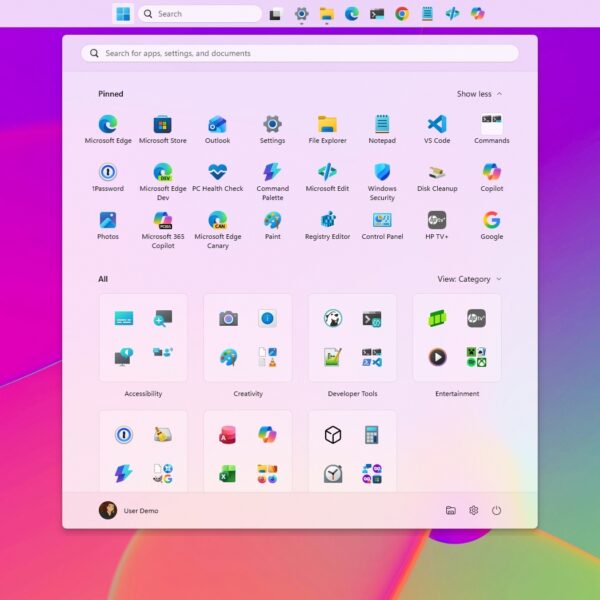Launch Magnifier in Accessibility category
The width and height of the screenshot is (600, 600).
[163, 318]
